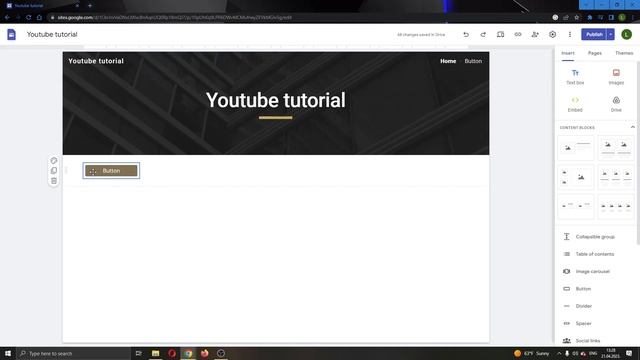Insert a Table of contents
The width and height of the screenshot is (640, 360).
(x=589, y=254)
